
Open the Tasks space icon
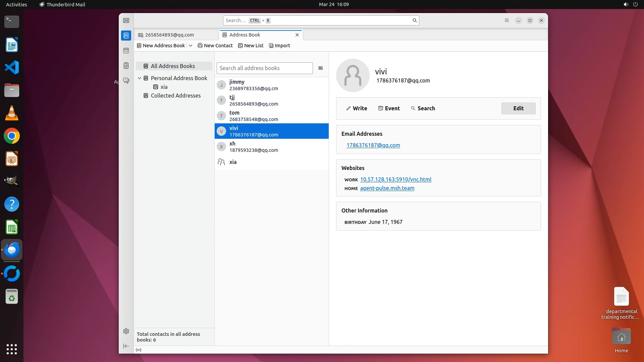tap(126, 66)
